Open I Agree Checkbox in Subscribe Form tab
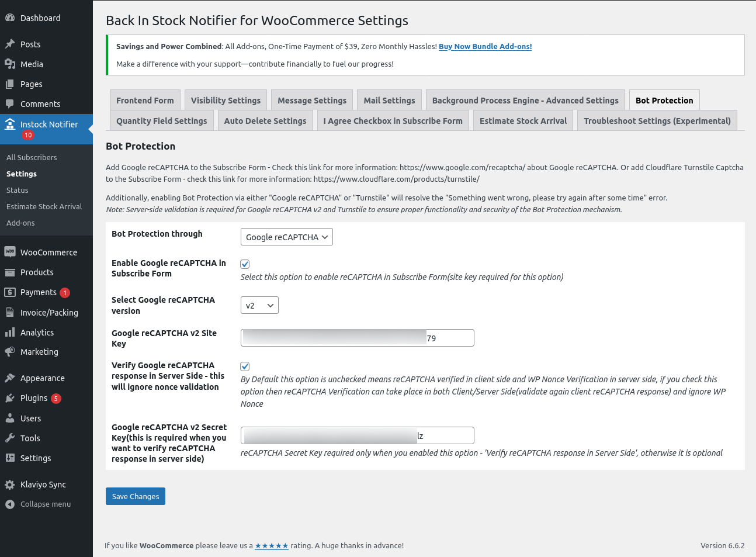 tap(393, 120)
